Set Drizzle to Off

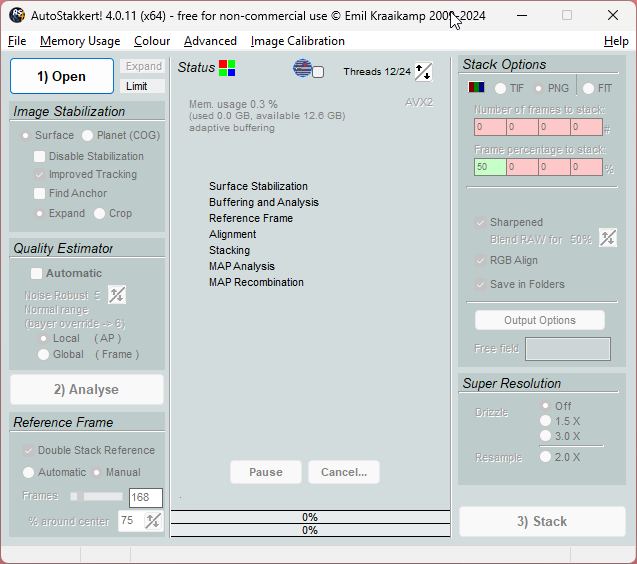pyautogui.click(x=546, y=406)
